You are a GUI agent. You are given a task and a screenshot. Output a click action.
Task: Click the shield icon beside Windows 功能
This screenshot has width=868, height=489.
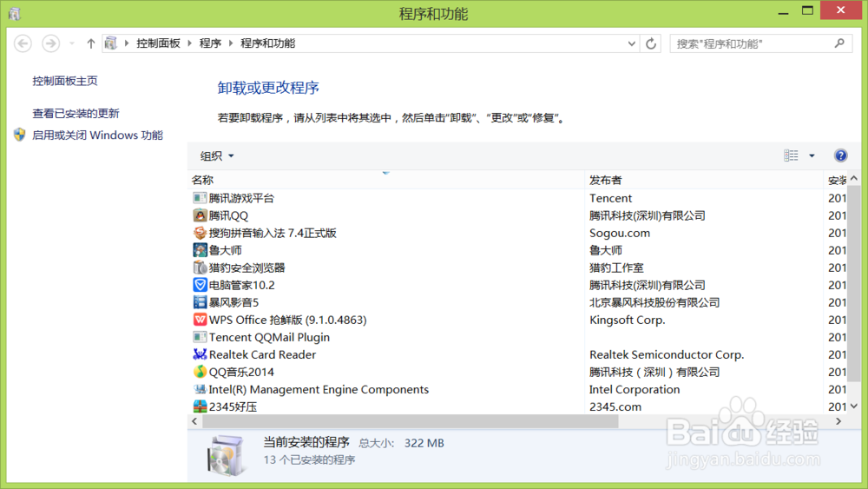[x=20, y=135]
